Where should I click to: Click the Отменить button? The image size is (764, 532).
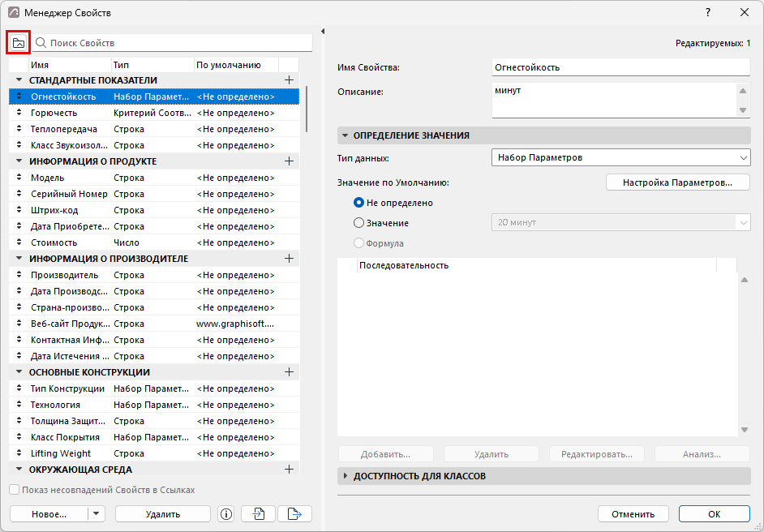[633, 514]
